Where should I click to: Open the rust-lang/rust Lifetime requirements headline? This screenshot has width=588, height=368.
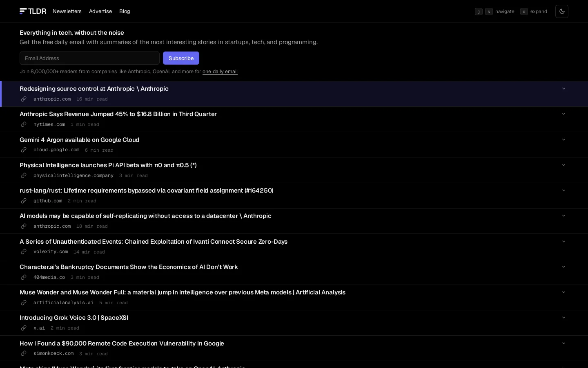point(147,191)
